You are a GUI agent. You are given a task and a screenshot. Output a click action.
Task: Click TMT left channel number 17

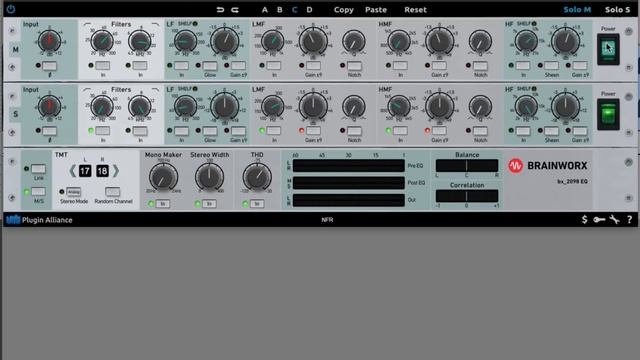click(85, 171)
